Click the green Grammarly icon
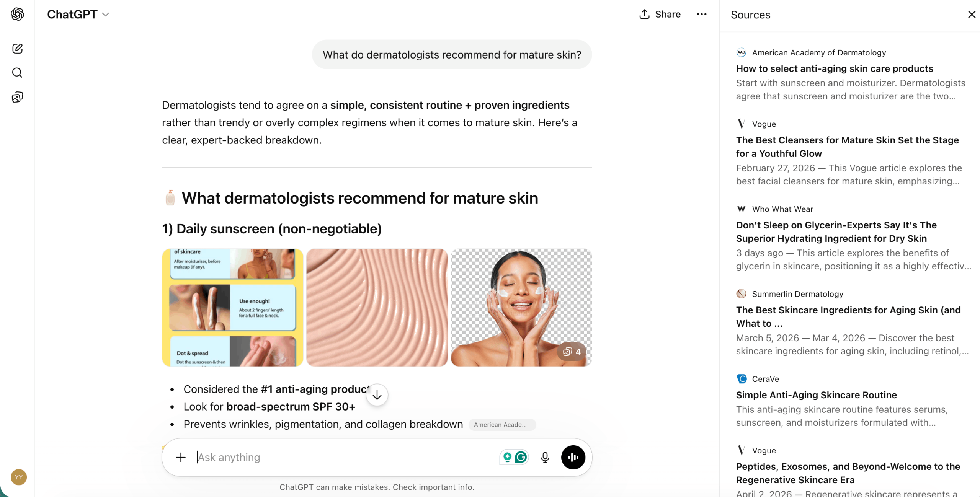The image size is (980, 497). (x=521, y=457)
